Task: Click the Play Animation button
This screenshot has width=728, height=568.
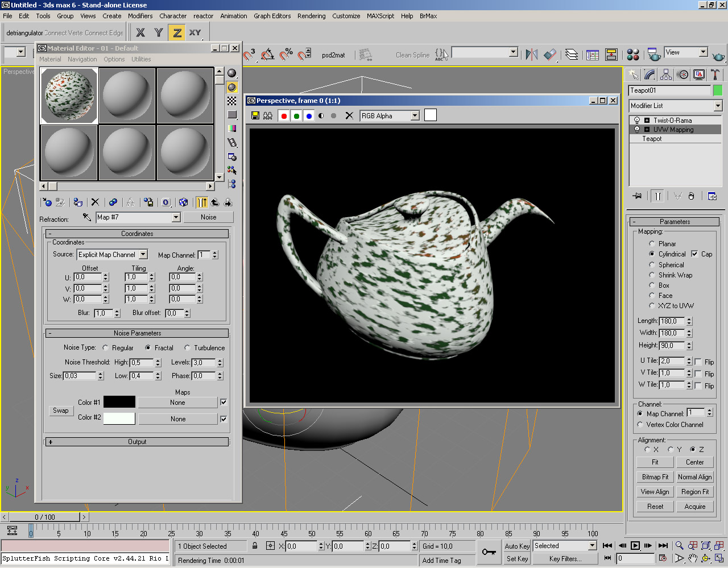Action: pyautogui.click(x=635, y=546)
